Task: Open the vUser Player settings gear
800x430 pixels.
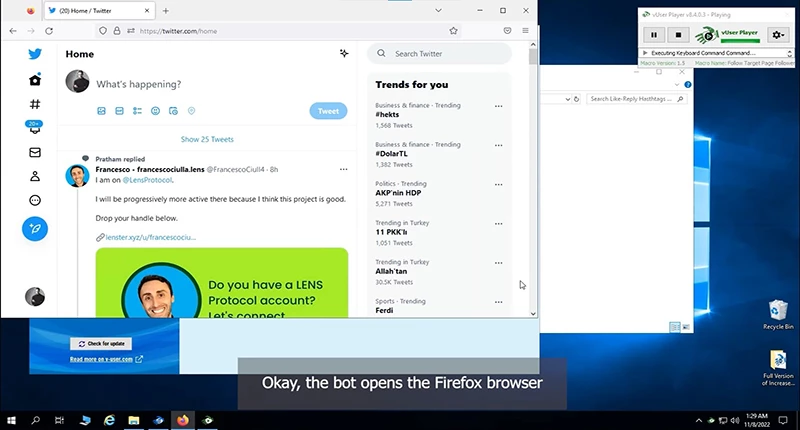Action: pyautogui.click(x=778, y=35)
